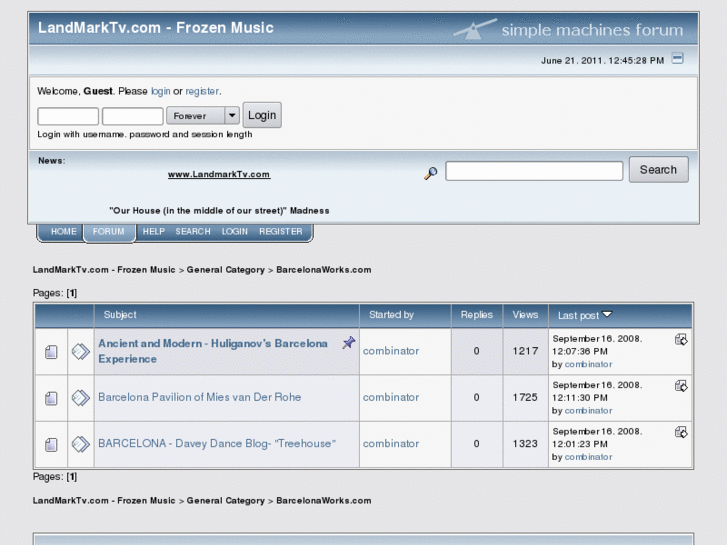Image resolution: width=727 pixels, height=545 pixels.
Task: Click BarcelonaWorks.com in top breadcrumb
Action: tap(324, 270)
